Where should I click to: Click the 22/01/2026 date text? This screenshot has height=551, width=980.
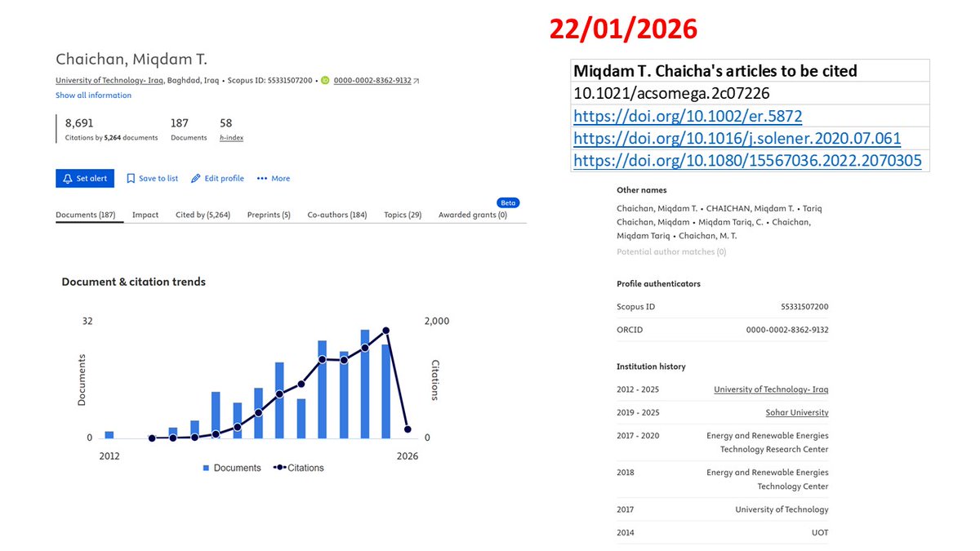[623, 29]
